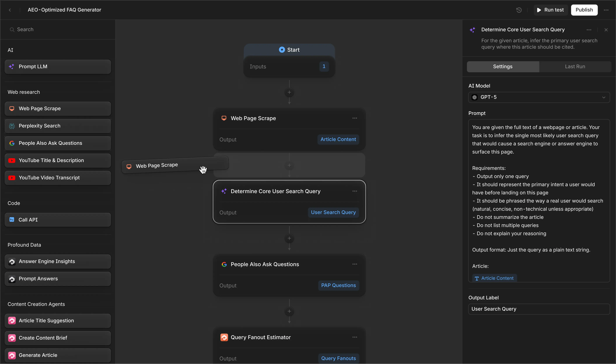This screenshot has height=364, width=616.
Task: Switch to the Settings tab
Action: click(x=502, y=66)
